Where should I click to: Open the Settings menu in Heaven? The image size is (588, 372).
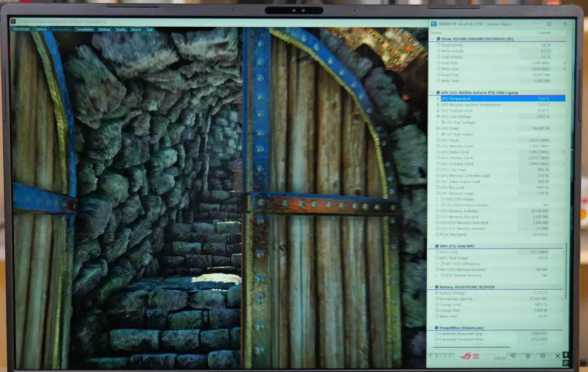click(x=105, y=29)
